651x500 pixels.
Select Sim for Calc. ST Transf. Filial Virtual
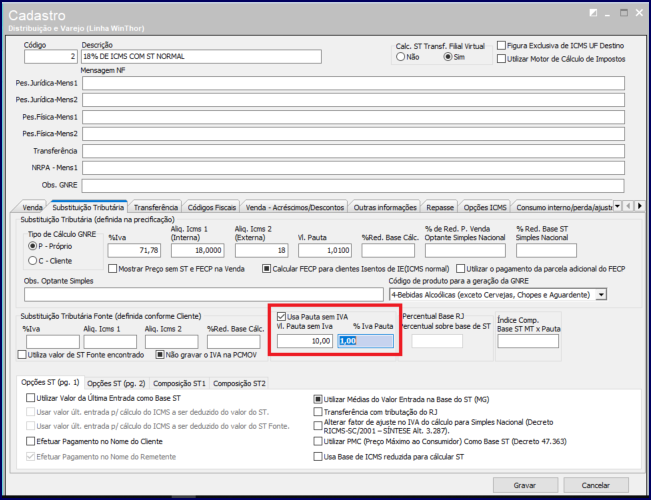[448, 57]
